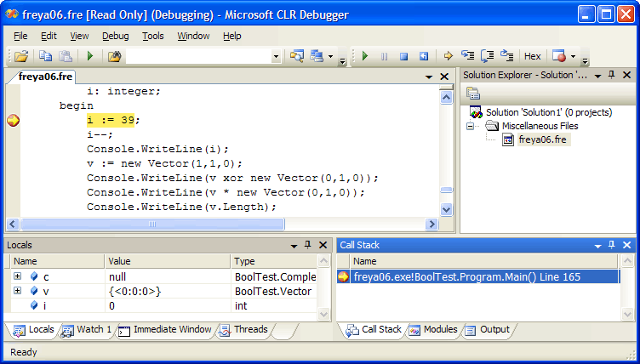Select freya06.fre in Solution Explorer
This screenshot has height=364, width=640.
click(x=542, y=139)
